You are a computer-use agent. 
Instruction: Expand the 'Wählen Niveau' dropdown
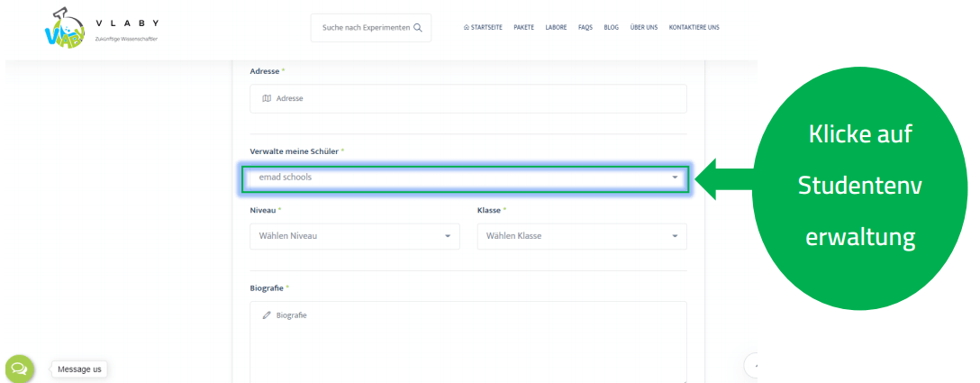[x=352, y=236]
